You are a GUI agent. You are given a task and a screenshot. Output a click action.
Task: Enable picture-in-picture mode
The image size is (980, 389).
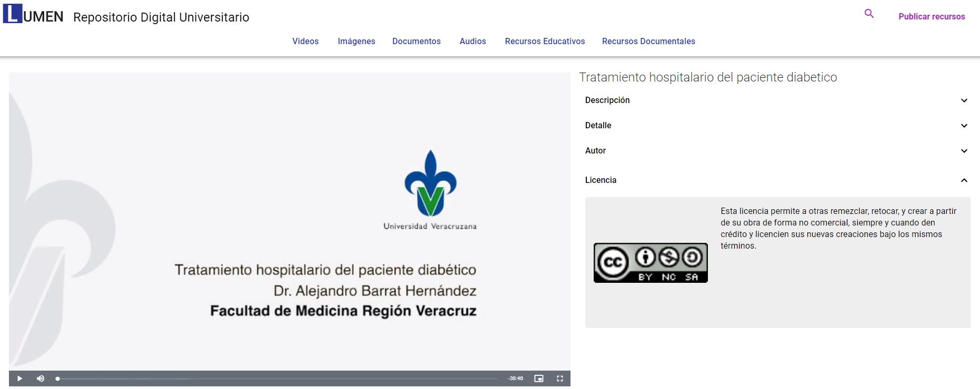click(x=538, y=378)
